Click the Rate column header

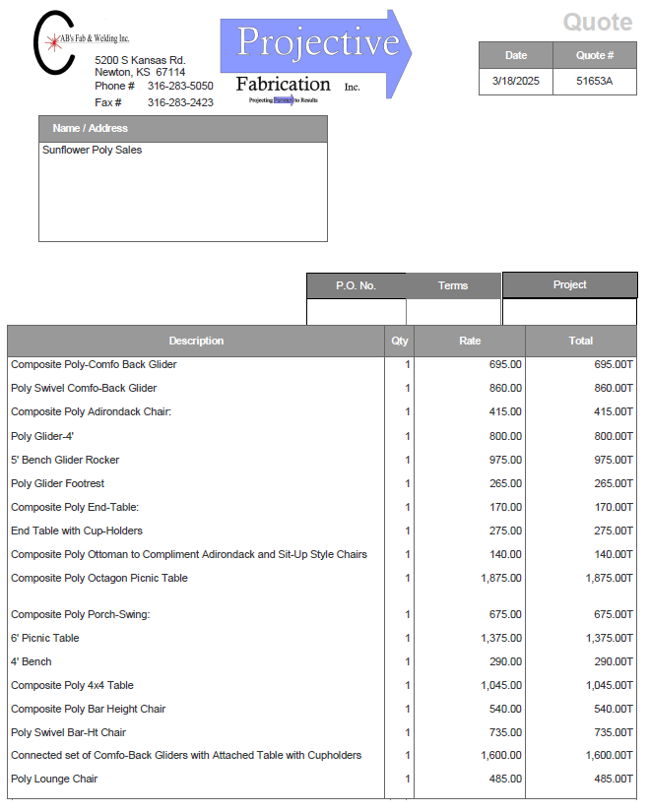pos(470,341)
